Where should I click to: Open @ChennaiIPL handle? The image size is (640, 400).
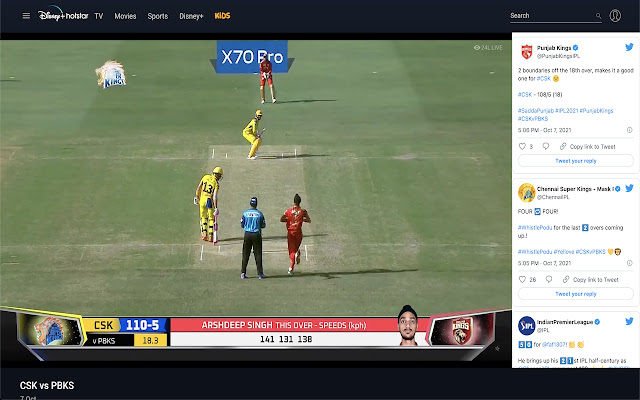coord(553,197)
